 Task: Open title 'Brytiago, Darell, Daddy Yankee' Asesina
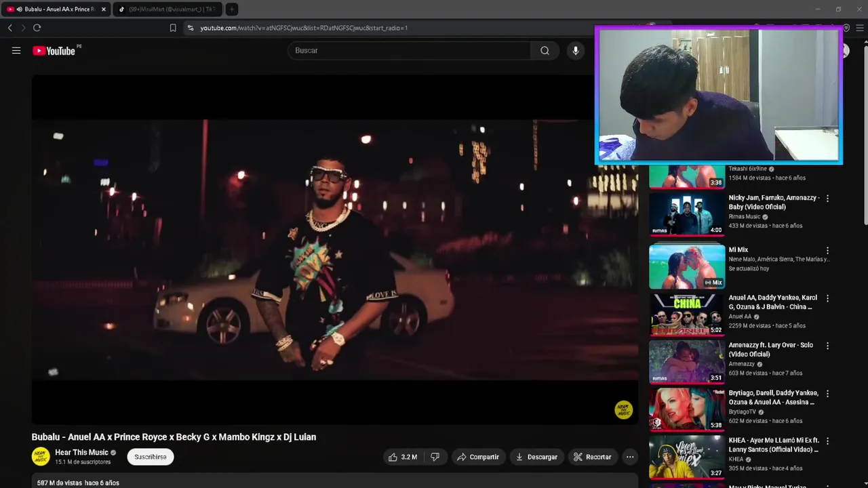pos(774,397)
